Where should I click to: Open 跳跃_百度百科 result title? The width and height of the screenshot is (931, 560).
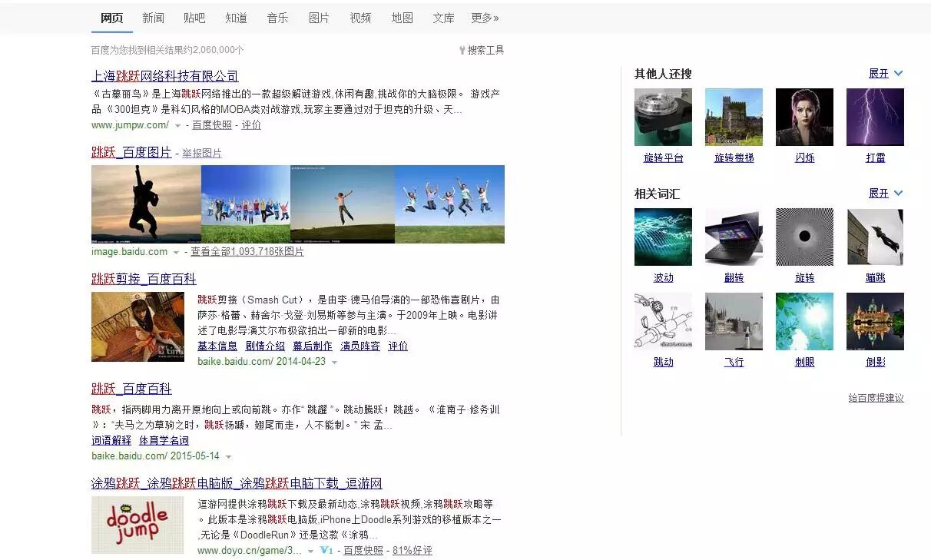coord(131,389)
